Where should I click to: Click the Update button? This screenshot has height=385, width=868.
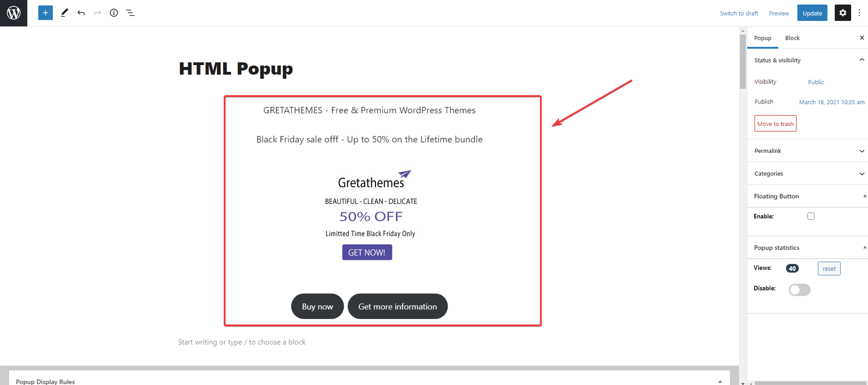(812, 13)
